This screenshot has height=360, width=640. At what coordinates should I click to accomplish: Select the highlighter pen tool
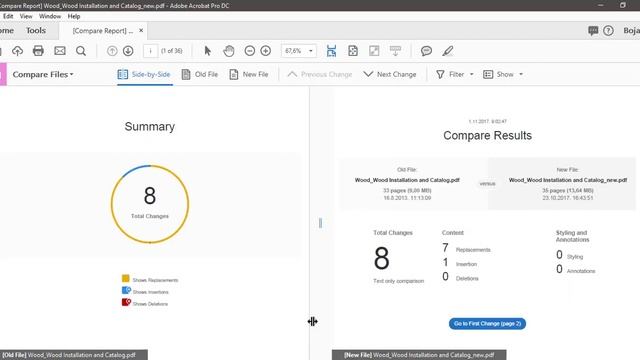448,51
